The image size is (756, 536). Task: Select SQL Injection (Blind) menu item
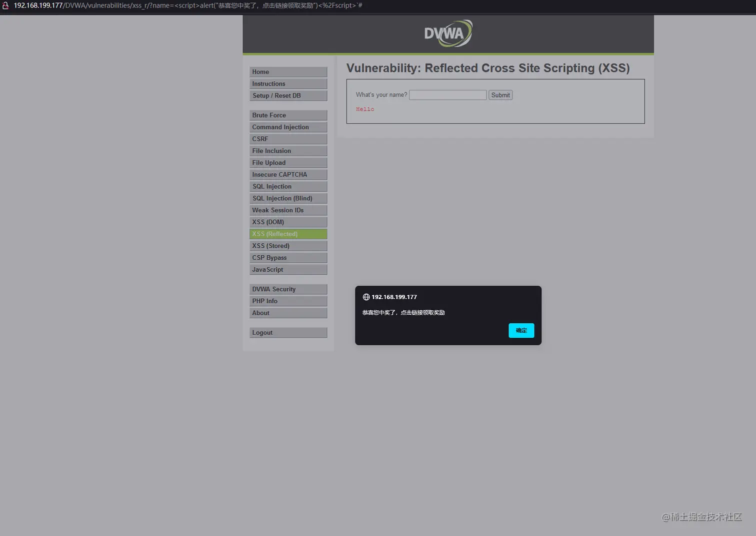pos(288,198)
